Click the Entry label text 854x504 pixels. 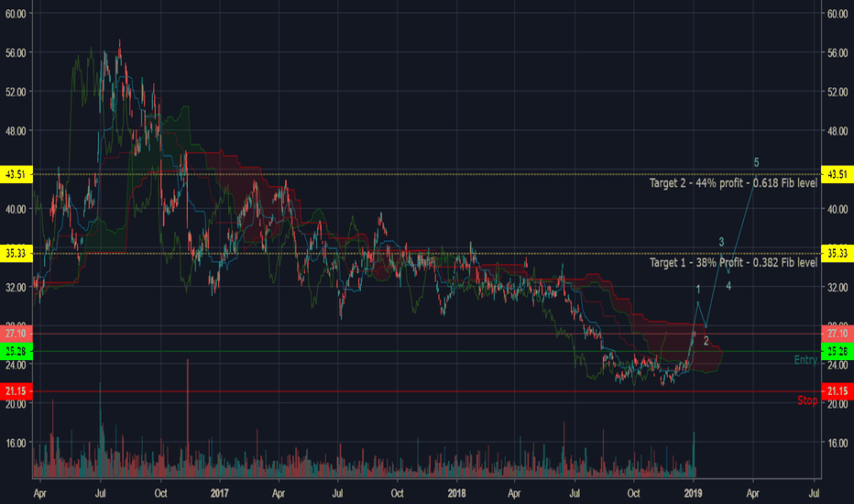pyautogui.click(x=805, y=359)
